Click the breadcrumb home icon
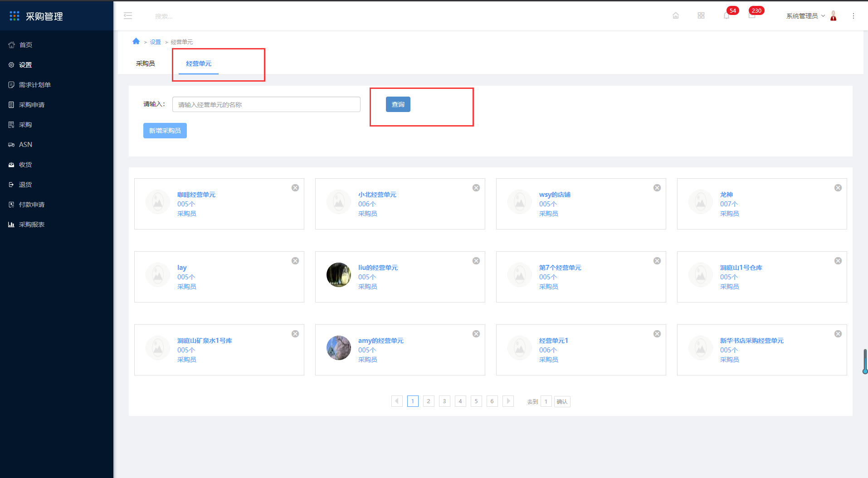The width and height of the screenshot is (868, 478). point(136,41)
